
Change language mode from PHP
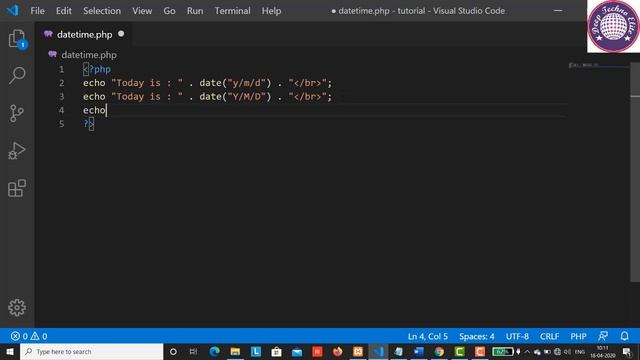tap(578, 336)
